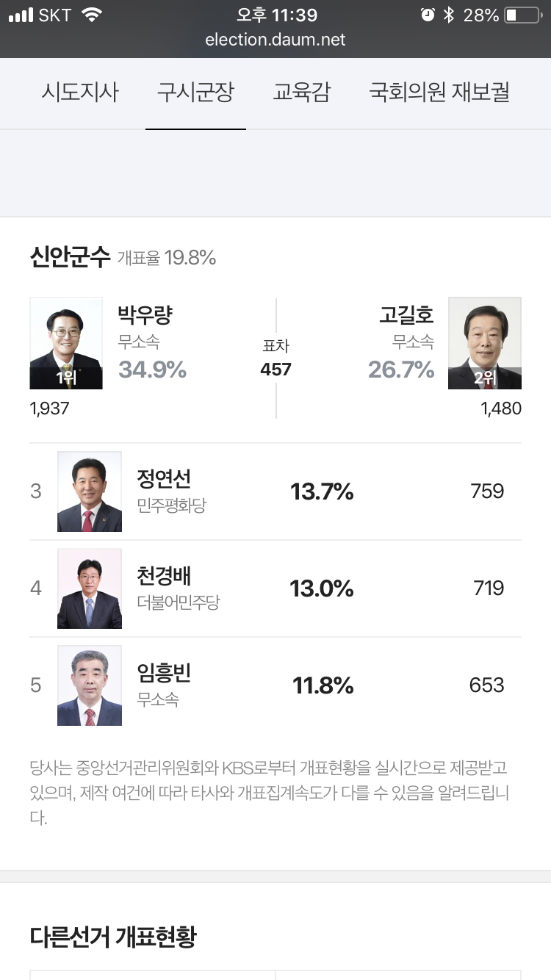Tap 천경배's 13.0% vote share
The width and height of the screenshot is (551, 980).
point(322,588)
